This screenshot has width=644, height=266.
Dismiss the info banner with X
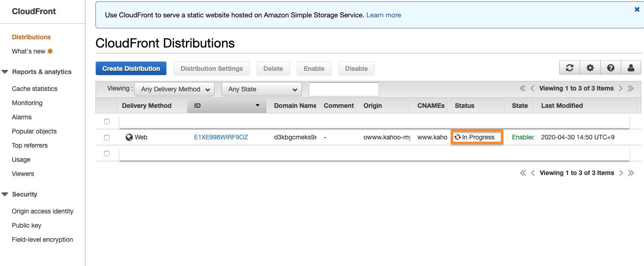[637, 9]
